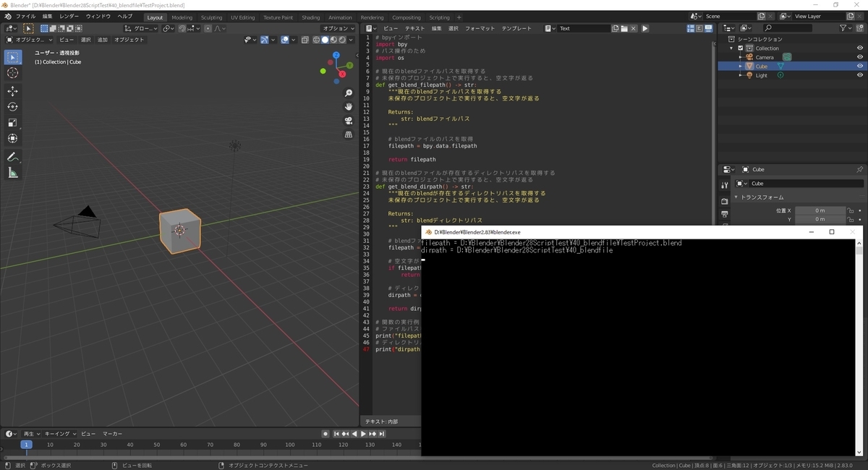The image size is (868, 470).
Task: Select the Scale tool
Action: [13, 122]
